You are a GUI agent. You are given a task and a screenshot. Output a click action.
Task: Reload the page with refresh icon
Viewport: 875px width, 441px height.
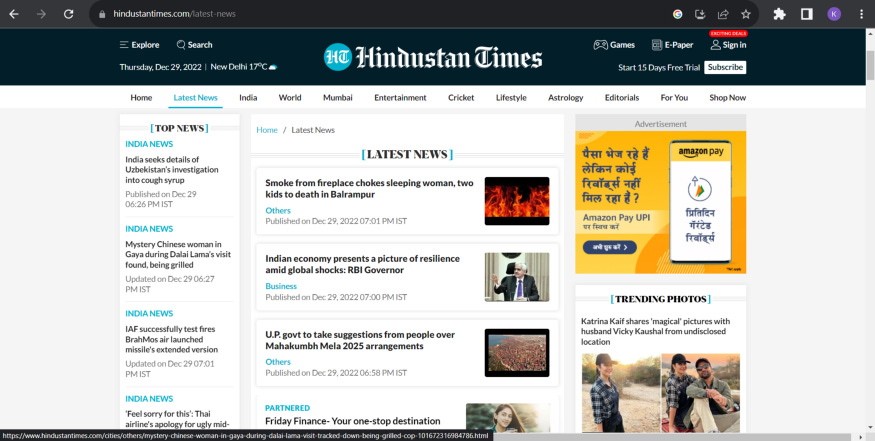pyautogui.click(x=69, y=14)
